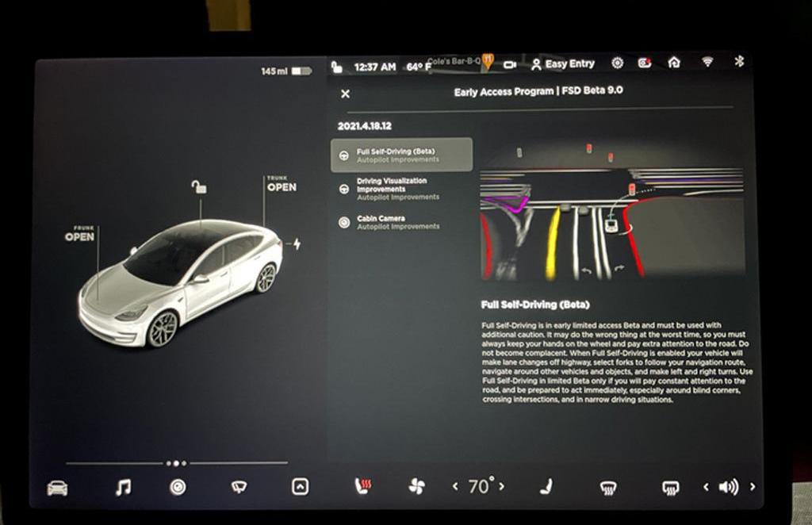Open the app launcher up-arrow icon
Screen dimensions: 812x525
pos(301,487)
